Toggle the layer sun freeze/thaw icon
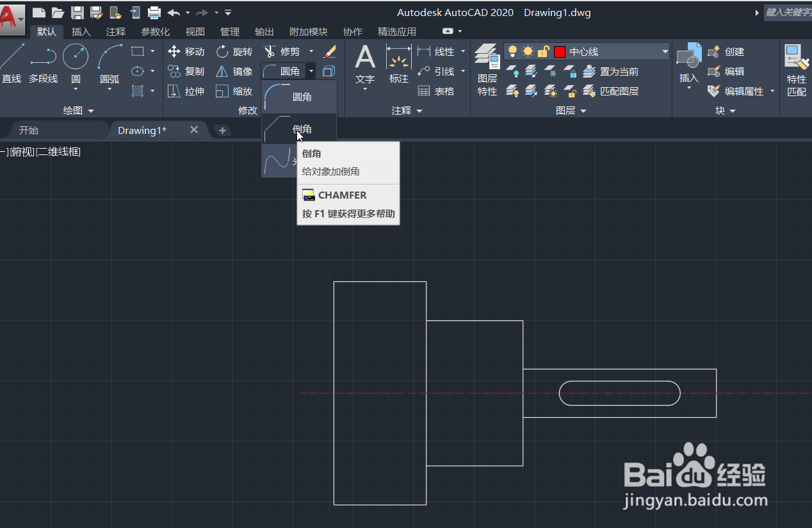812x528 pixels. pyautogui.click(x=528, y=51)
